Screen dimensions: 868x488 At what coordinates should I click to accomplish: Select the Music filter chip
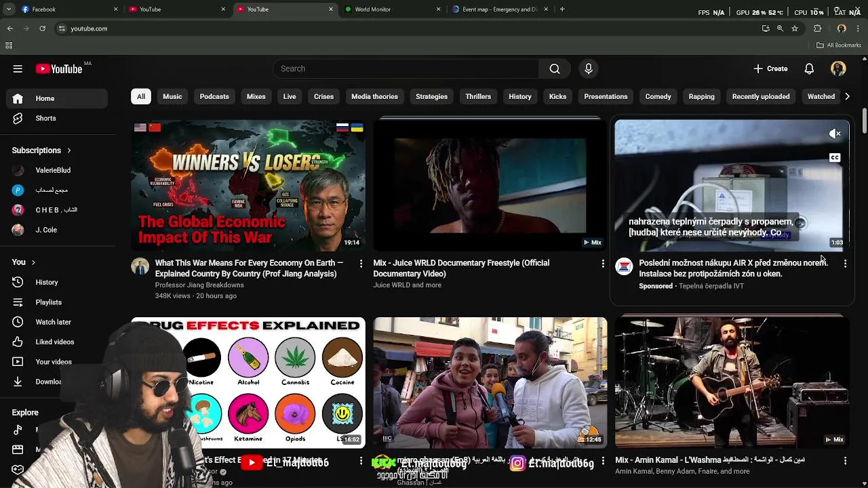pos(172,96)
